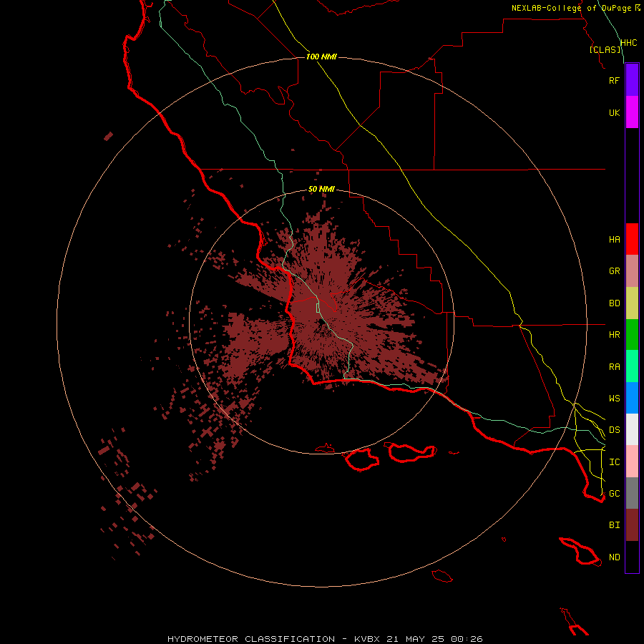Click the 100 NMI range ring label
The height and width of the screenshot is (644, 644).
[x=321, y=57]
